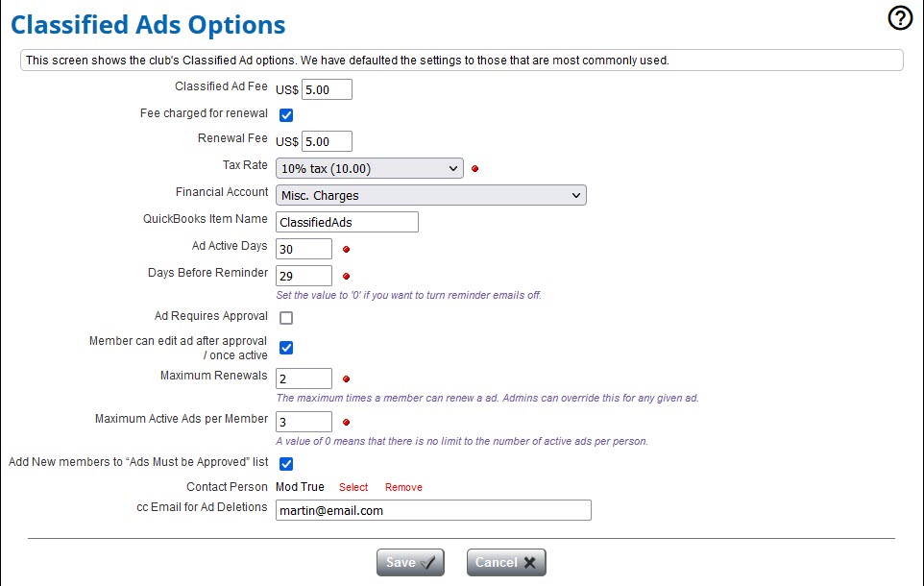924x586 pixels.
Task: Uncheck Add New members to approval list
Action: click(x=286, y=464)
